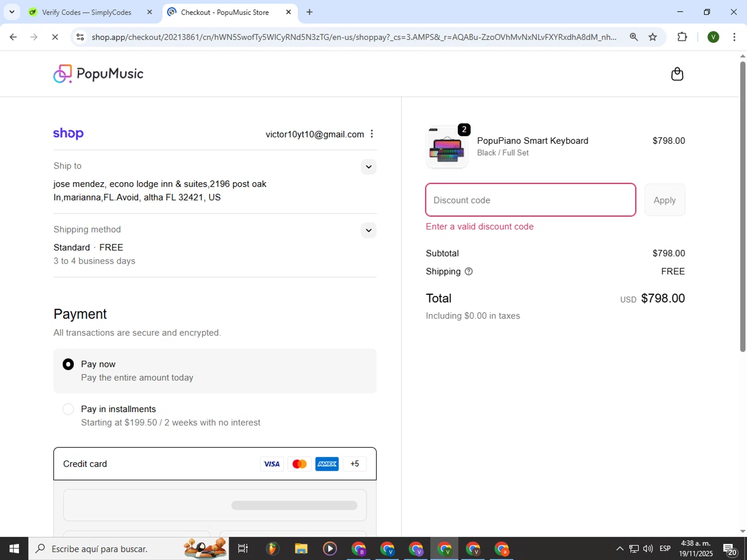Image resolution: width=747 pixels, height=560 pixels.
Task: Click the page vertical scrollbar
Action: [x=743, y=207]
